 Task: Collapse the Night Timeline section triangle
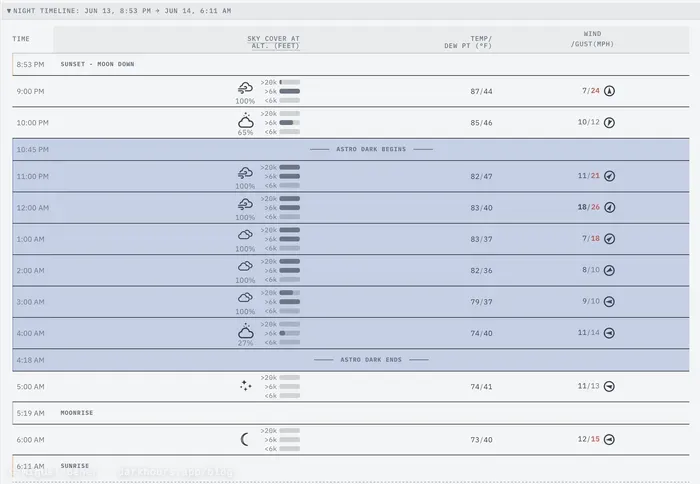[x=8, y=11]
